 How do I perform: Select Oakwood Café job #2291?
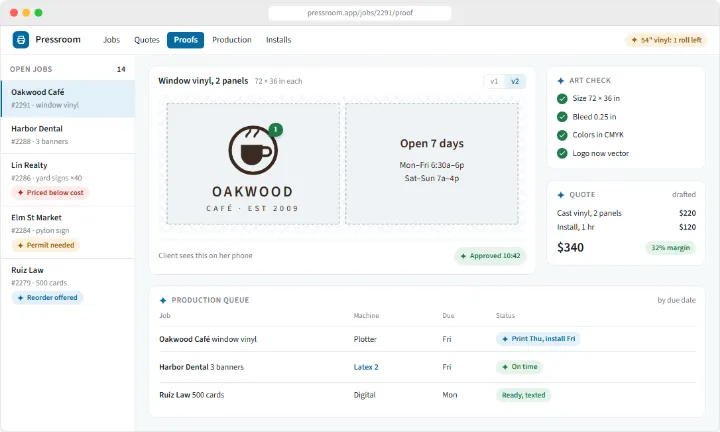pyautogui.click(x=68, y=99)
